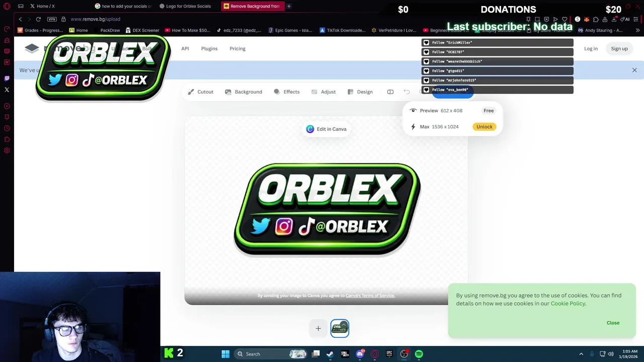Click the yellow Unlock button
Viewport: 644px width, 362px height.
pos(485,127)
